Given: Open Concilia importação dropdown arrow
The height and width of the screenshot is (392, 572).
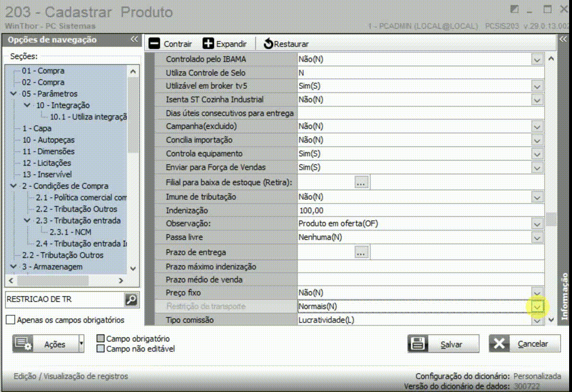Looking at the screenshot, I should coord(537,140).
